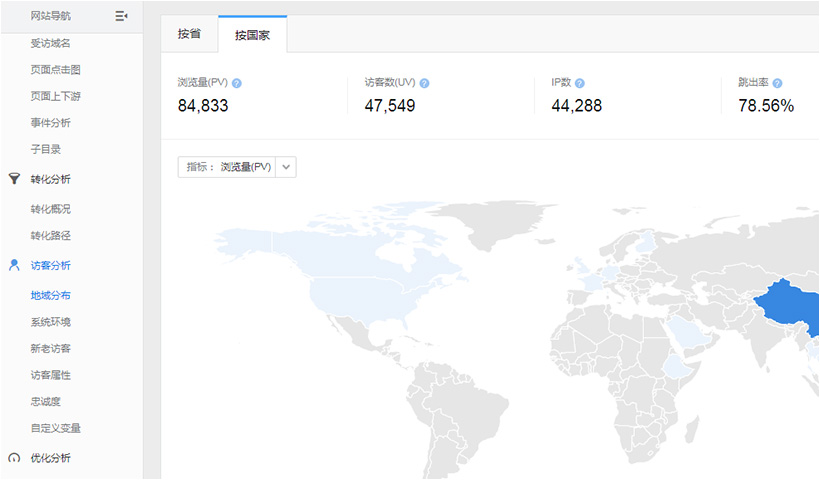This screenshot has width=820, height=480.
Task: Open 自定义变量 report
Action: pyautogui.click(x=55, y=428)
